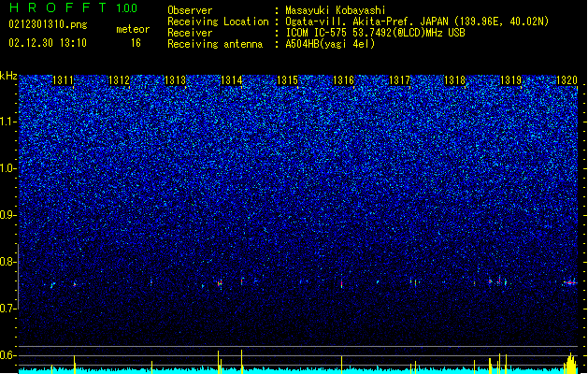This screenshot has height=374, width=588.
Task: Click the 1319 time marker
Action: (511, 80)
